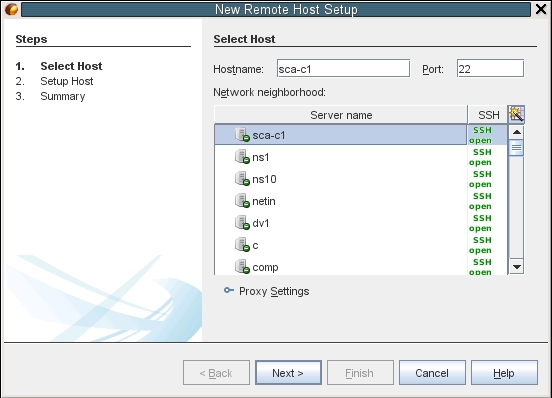Image resolution: width=552 pixels, height=398 pixels.
Task: Click the scroll down arrow of host list
Action: point(516,267)
